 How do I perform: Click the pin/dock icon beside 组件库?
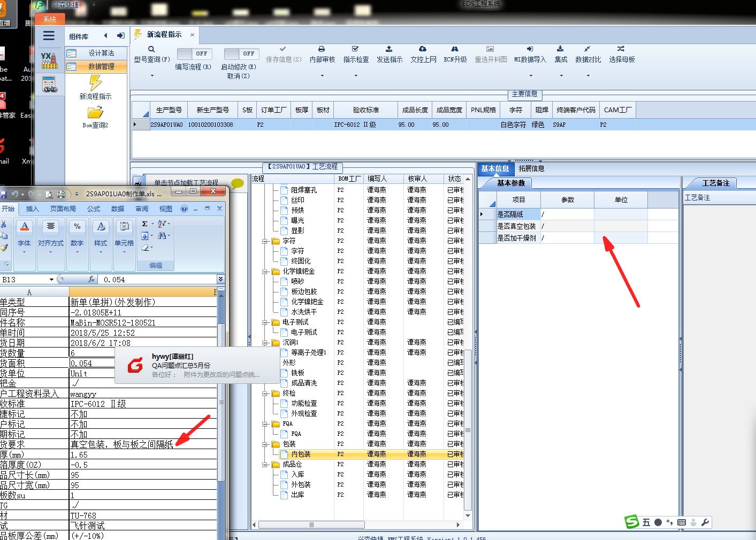point(121,36)
